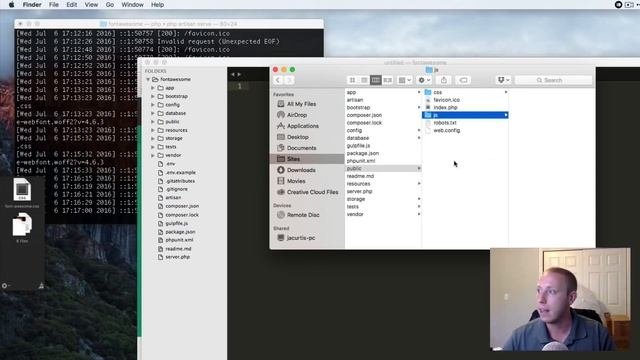Image resolution: width=640 pixels, height=360 pixels.
Task: Expand the resources folder in editor sidebar
Action: click(x=153, y=130)
